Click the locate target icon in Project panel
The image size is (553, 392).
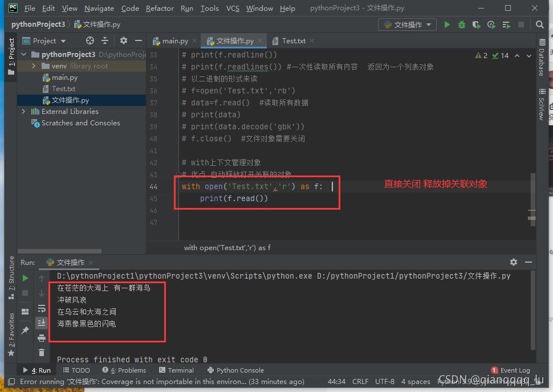click(x=90, y=41)
